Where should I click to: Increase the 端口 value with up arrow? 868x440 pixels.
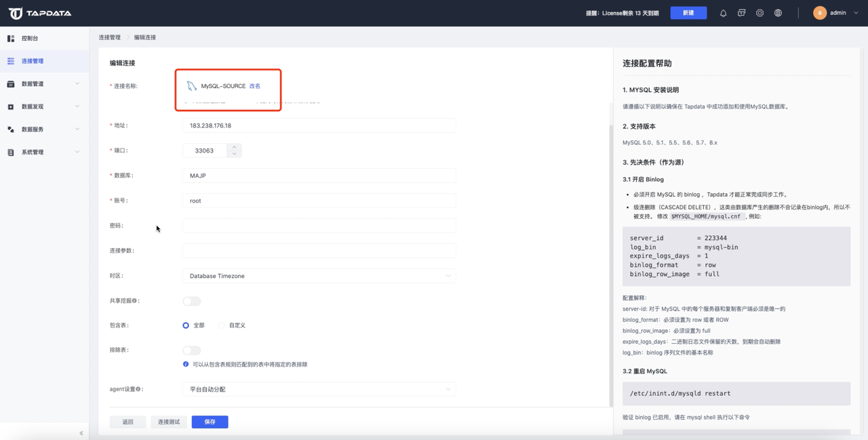234,146
